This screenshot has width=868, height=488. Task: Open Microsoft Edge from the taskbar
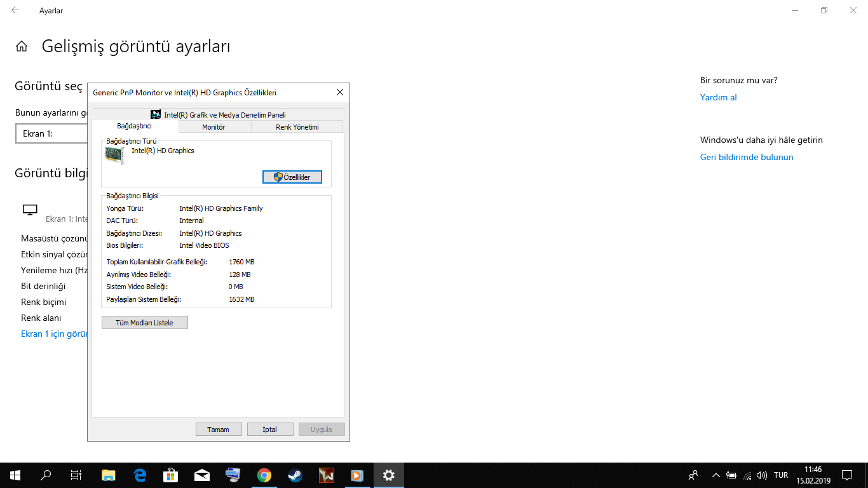[140, 475]
